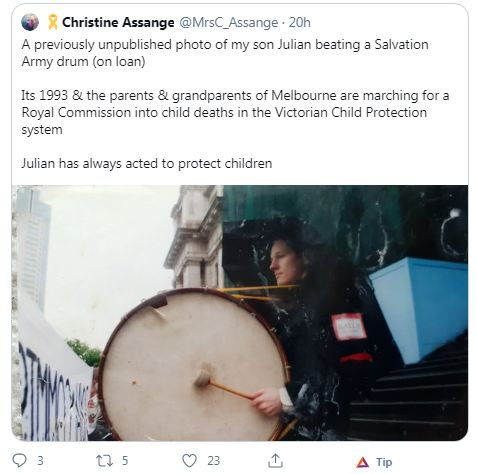The image size is (477, 474).
Task: Reply to the tweet via speech bubble icon
Action: [19, 461]
